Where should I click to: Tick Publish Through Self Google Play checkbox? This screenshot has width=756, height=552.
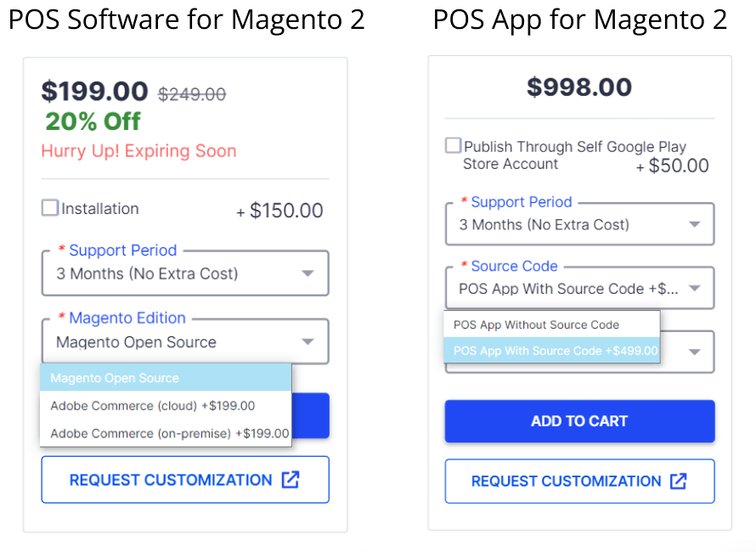coord(454,146)
